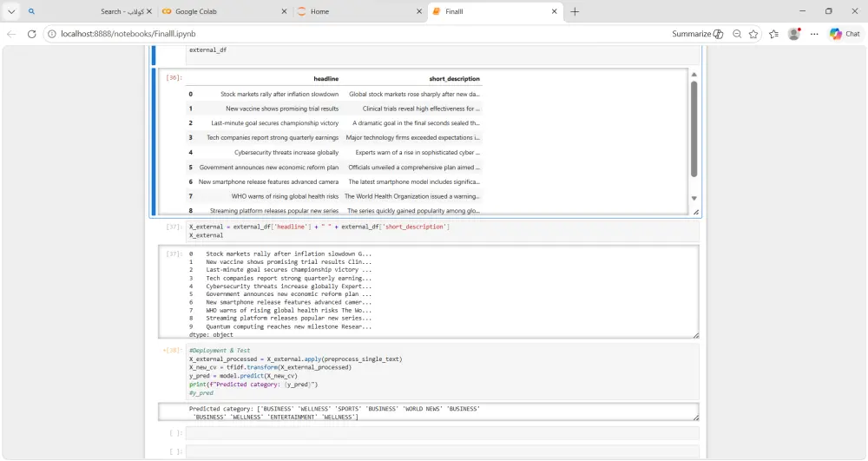Close the Google Colab tab
868x461 pixels.
284,11
